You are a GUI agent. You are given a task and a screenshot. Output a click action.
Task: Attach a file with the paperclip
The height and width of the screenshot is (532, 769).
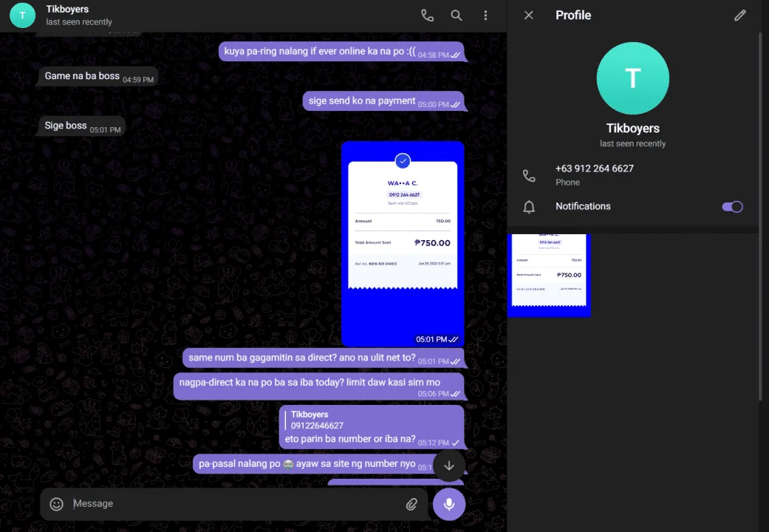pyautogui.click(x=411, y=504)
